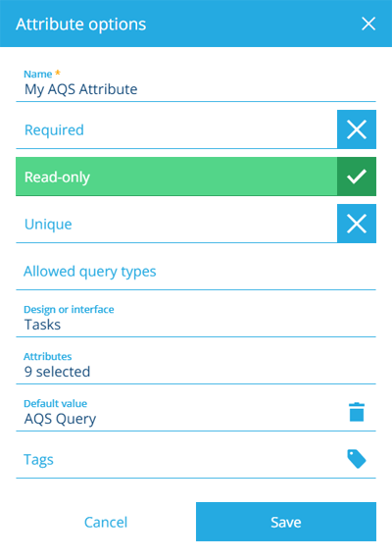
Task: Disable Read-only via the green checkmark
Action: coord(357,177)
